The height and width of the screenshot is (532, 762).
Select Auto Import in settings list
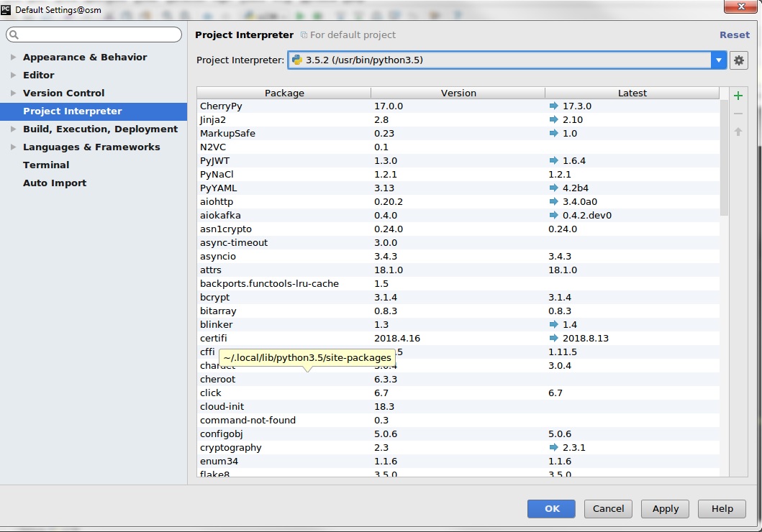click(55, 183)
